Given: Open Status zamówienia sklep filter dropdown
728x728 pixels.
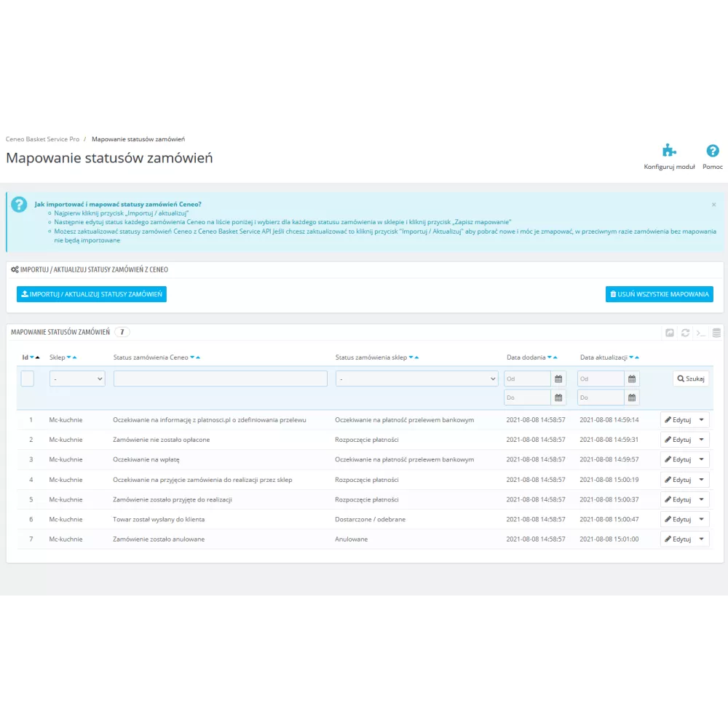Looking at the screenshot, I should click(416, 379).
